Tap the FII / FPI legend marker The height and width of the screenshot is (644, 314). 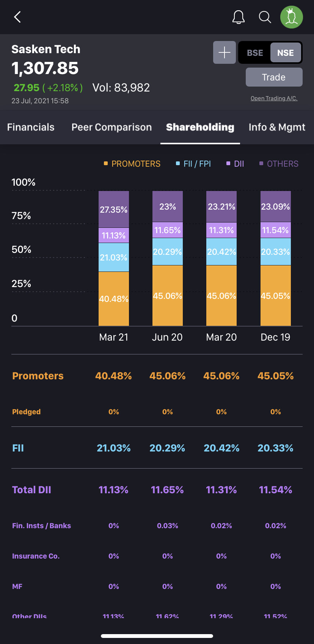coord(178,164)
